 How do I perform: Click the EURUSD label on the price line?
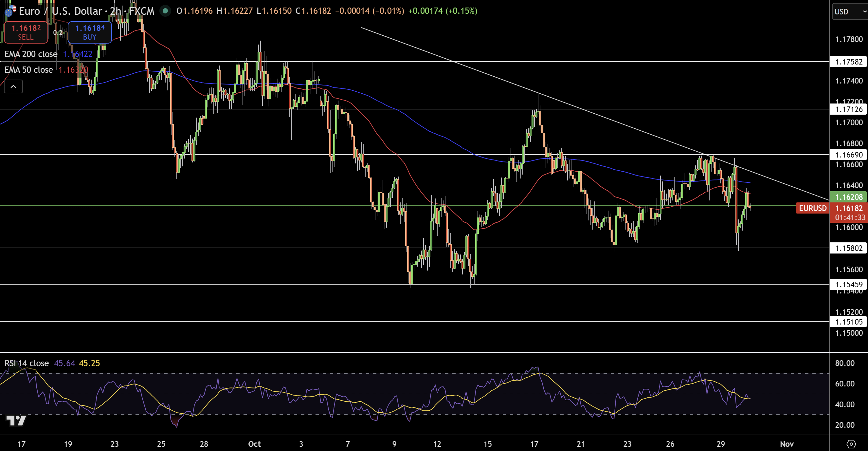[x=812, y=208]
